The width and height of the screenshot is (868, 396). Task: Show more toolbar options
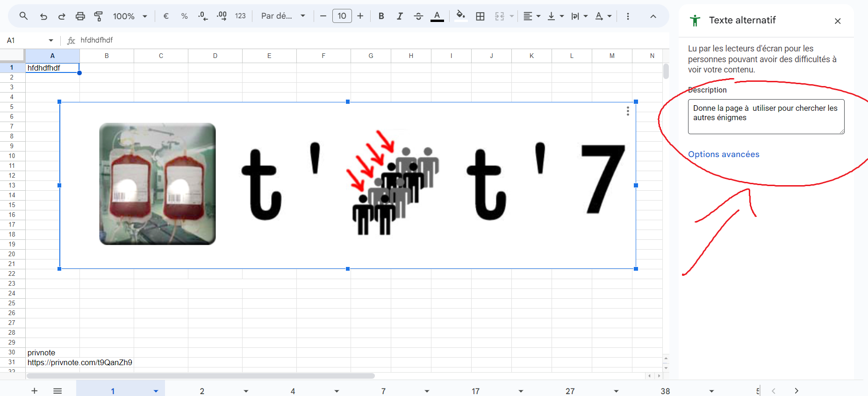(x=628, y=16)
